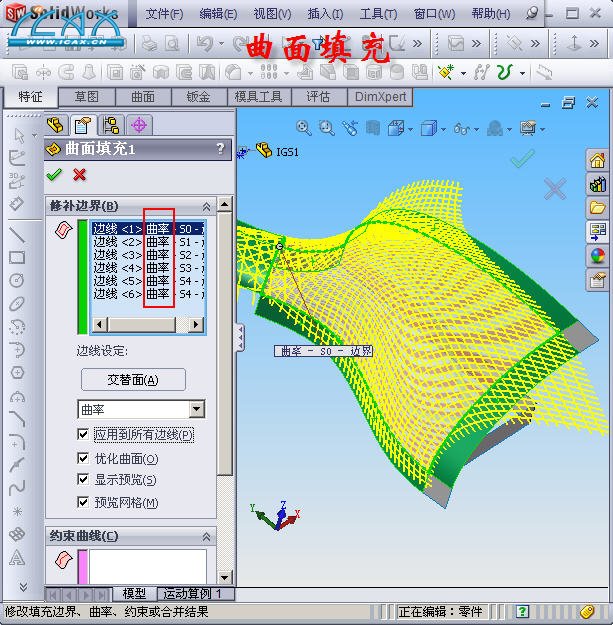Open the PropertyManager tab icon
Image resolution: width=613 pixels, height=625 pixels.
click(83, 126)
